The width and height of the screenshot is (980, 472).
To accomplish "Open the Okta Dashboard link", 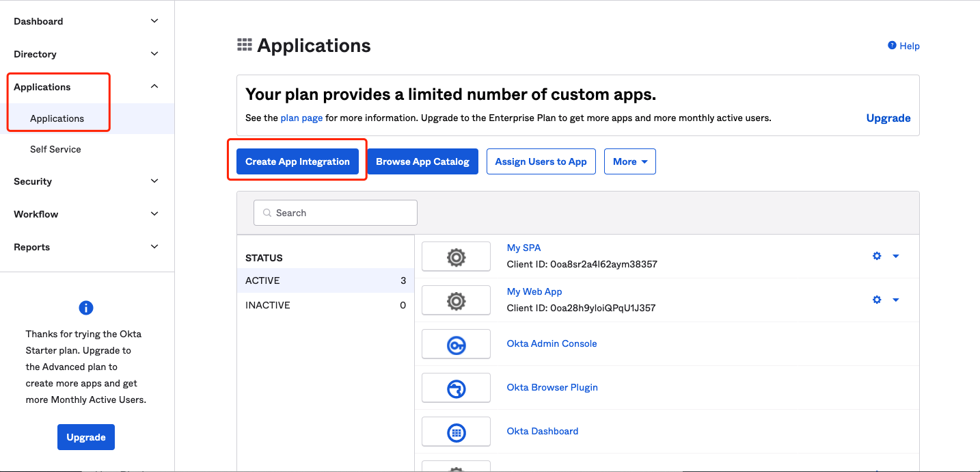I will [x=543, y=431].
